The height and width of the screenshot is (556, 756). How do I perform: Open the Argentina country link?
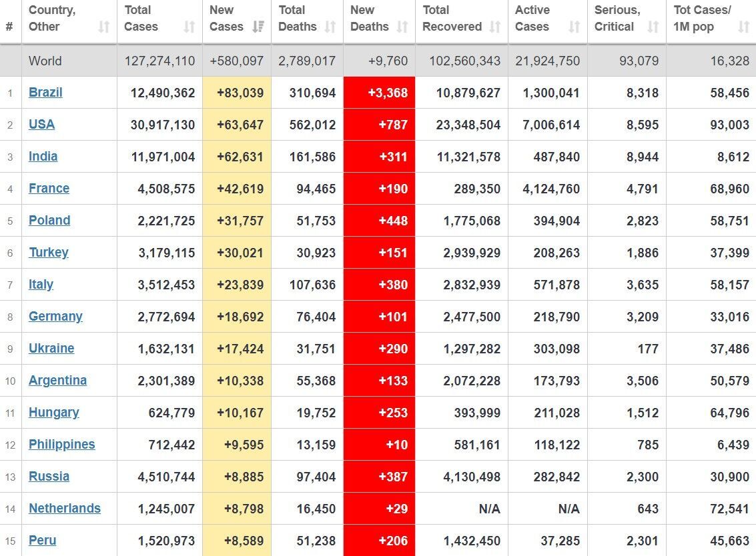[57, 381]
